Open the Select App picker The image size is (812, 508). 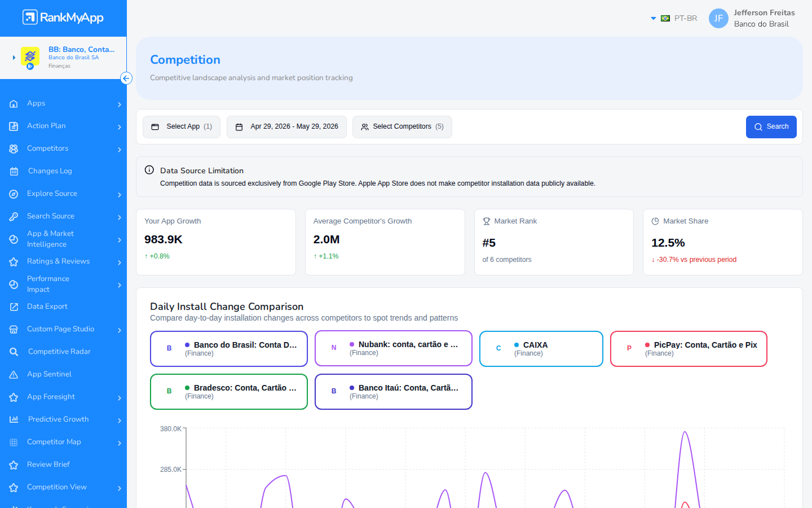(x=182, y=127)
